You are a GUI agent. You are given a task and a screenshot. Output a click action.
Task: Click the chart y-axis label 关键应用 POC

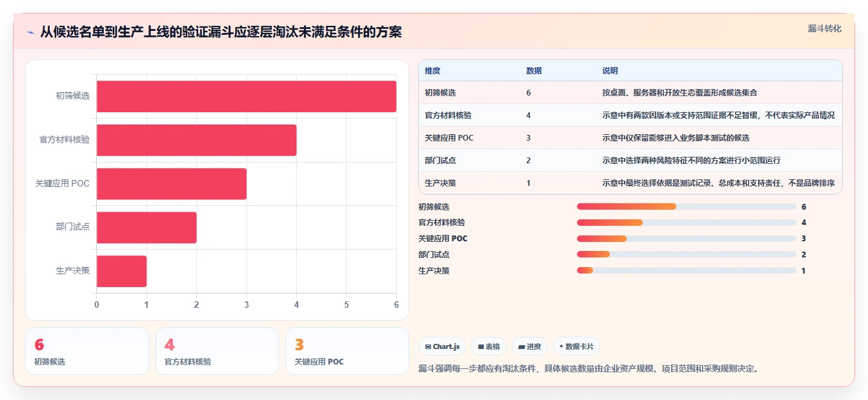point(63,184)
